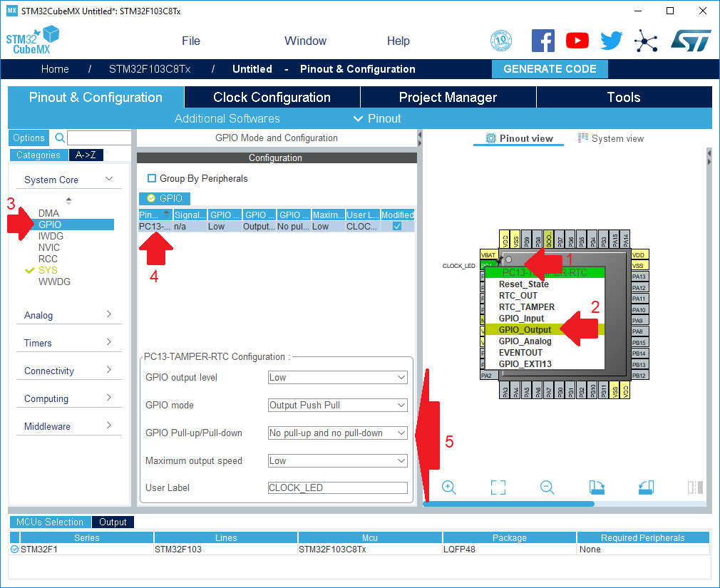Click the ST logo icon

click(x=690, y=41)
